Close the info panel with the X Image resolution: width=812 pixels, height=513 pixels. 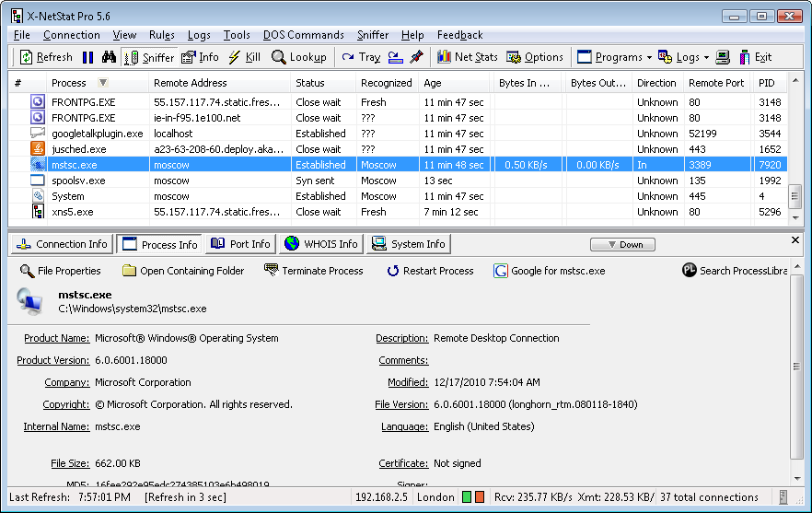point(795,239)
